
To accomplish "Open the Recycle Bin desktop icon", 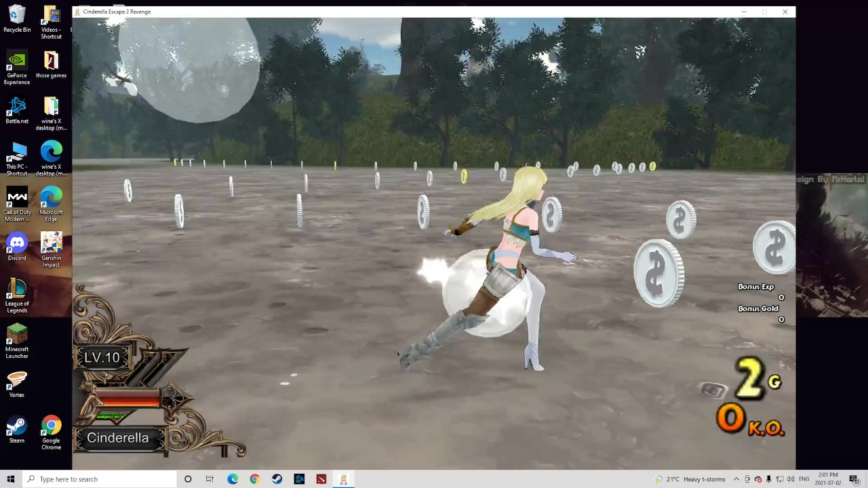I will [17, 19].
